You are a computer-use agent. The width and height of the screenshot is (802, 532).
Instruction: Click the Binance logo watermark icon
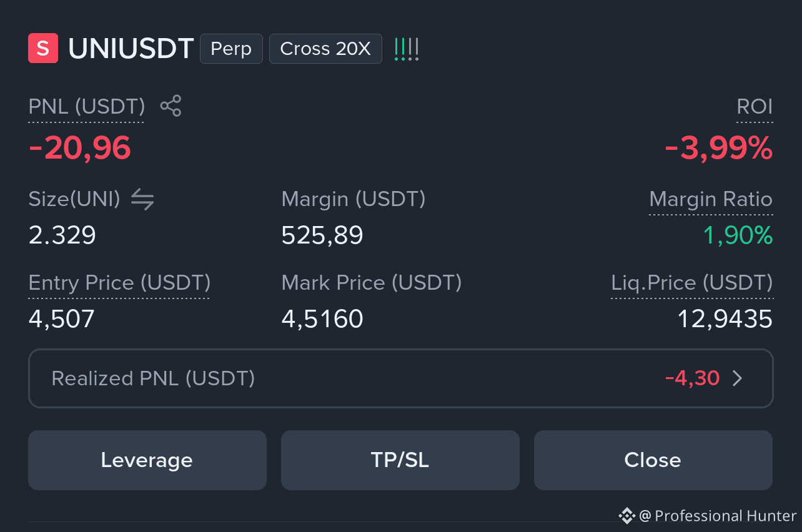(x=626, y=516)
